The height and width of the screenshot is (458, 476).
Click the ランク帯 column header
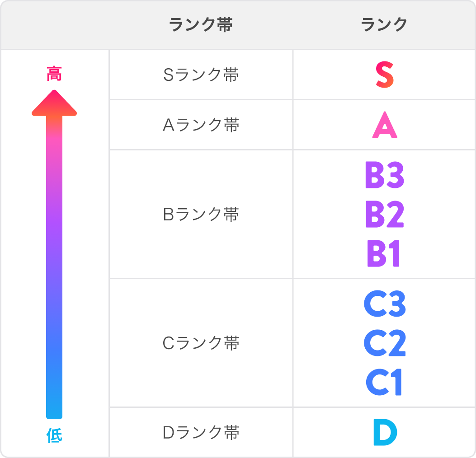(201, 25)
